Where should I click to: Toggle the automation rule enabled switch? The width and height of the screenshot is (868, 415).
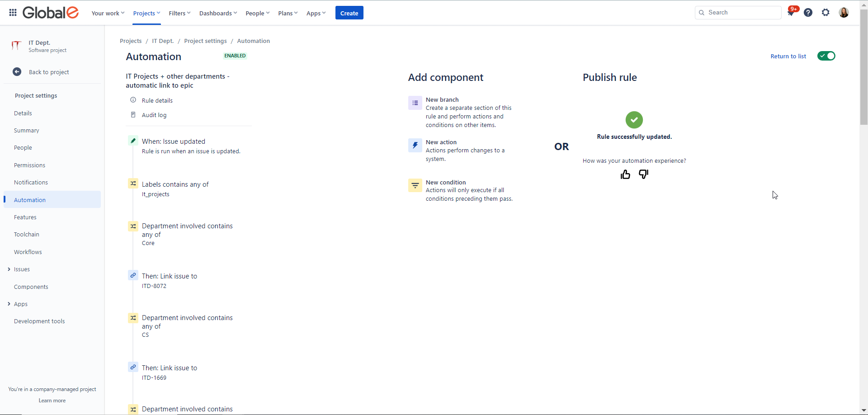click(x=826, y=56)
